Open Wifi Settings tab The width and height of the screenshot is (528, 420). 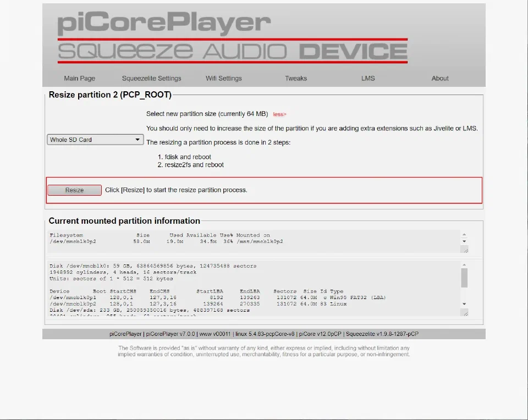tap(224, 78)
